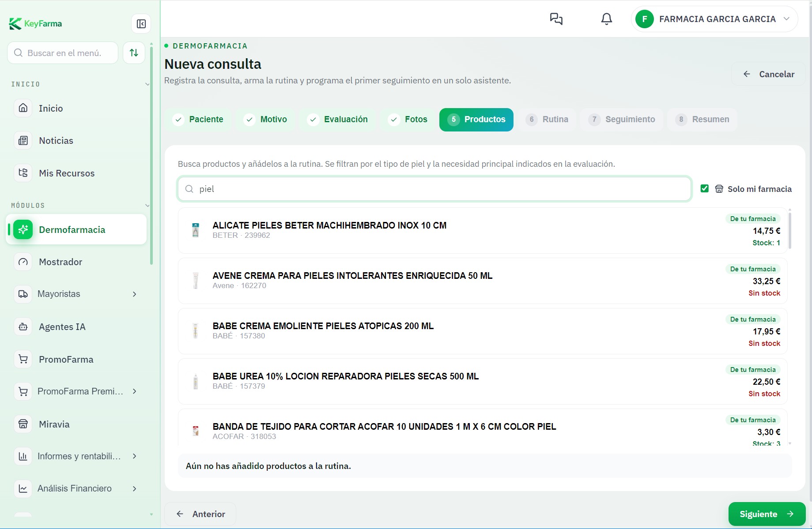Cancel the new consultation
This screenshot has width=812, height=529.
point(769,74)
